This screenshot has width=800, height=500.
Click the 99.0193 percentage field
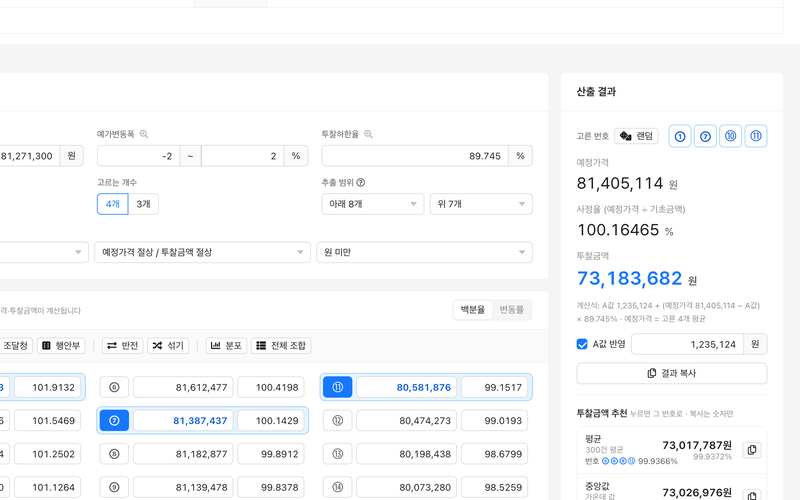[x=494, y=420]
